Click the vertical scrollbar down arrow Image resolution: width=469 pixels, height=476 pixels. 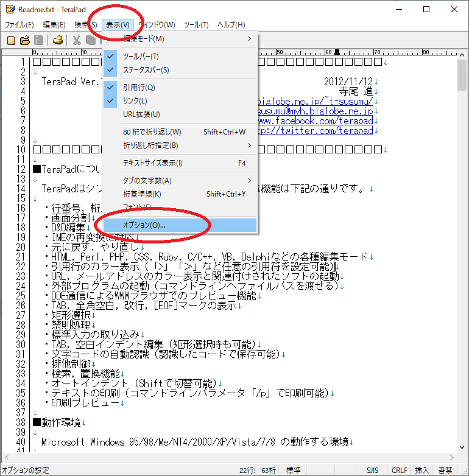coord(462,447)
